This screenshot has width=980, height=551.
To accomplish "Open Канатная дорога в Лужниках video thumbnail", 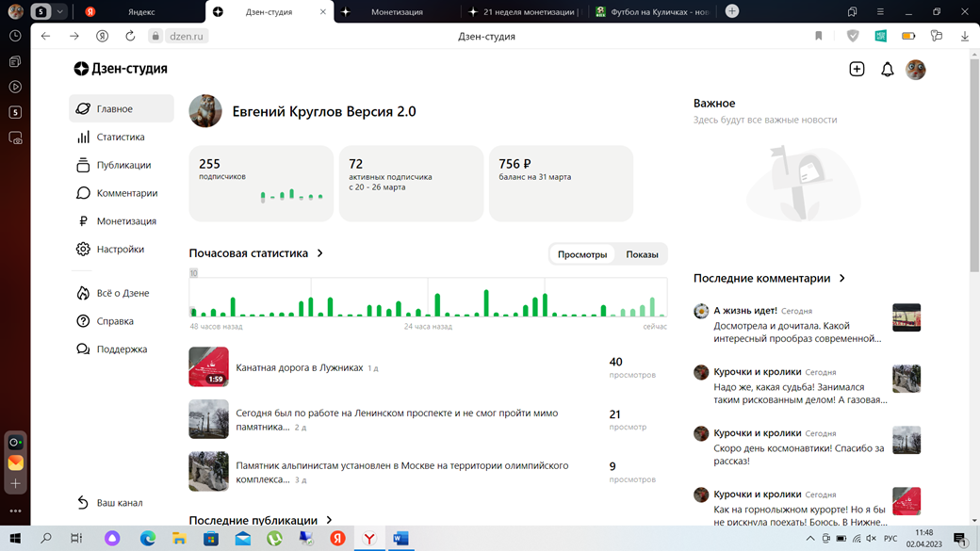I will (209, 366).
